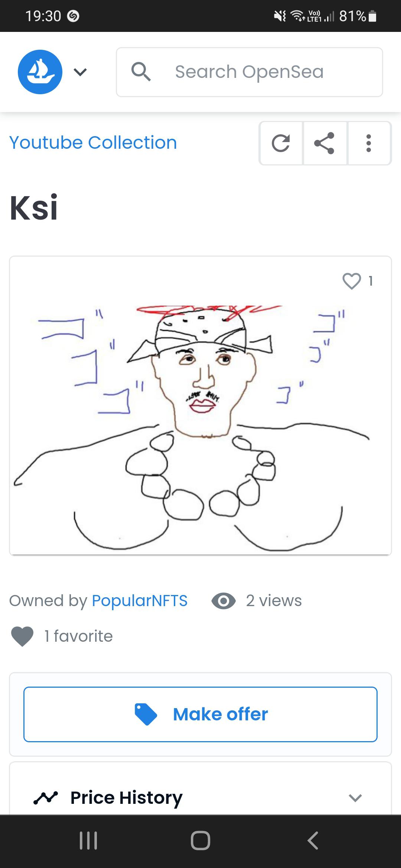
Task: Open the PopularNFTS owner profile
Action: [x=140, y=601]
